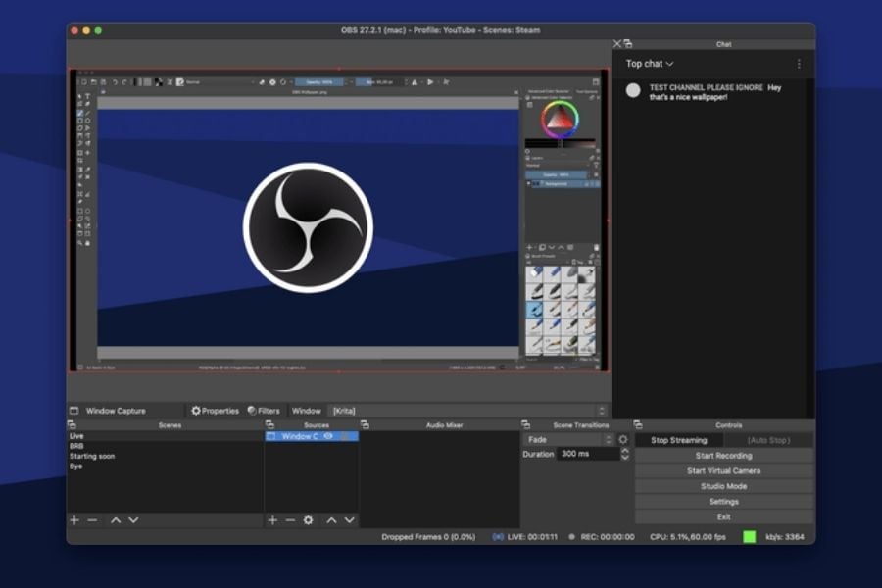Click the Duration stepper next to 300 ms
882x588 pixels.
click(x=624, y=455)
